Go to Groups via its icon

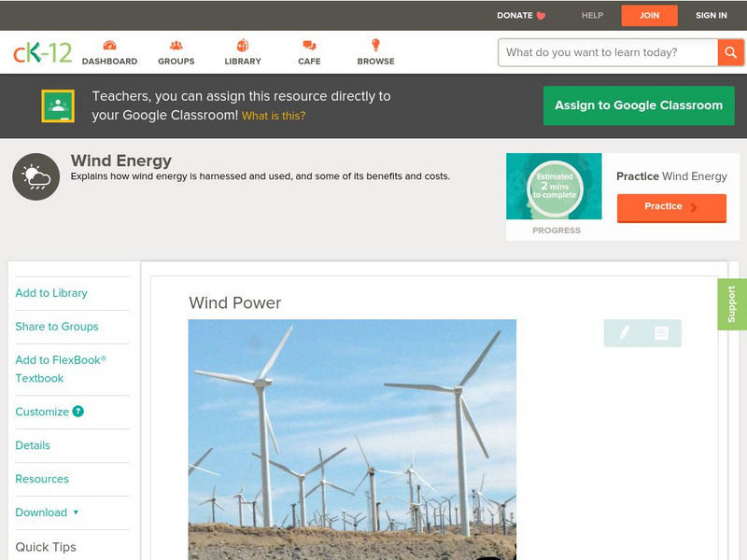coord(176,46)
